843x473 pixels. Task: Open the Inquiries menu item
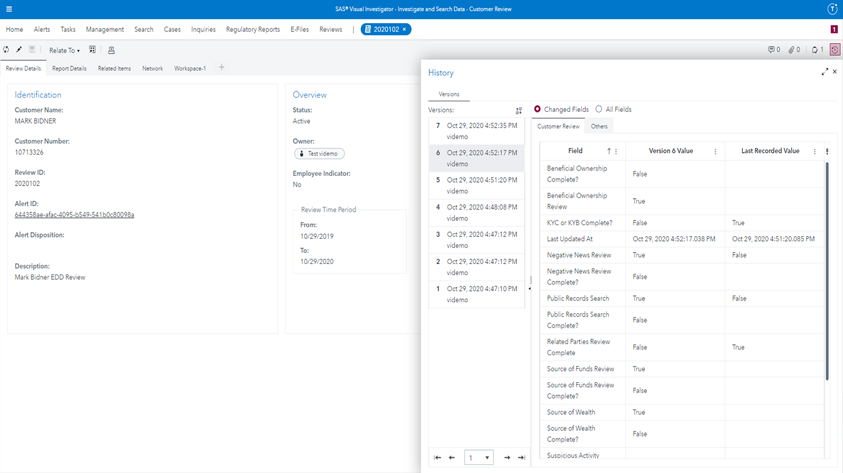click(x=203, y=29)
